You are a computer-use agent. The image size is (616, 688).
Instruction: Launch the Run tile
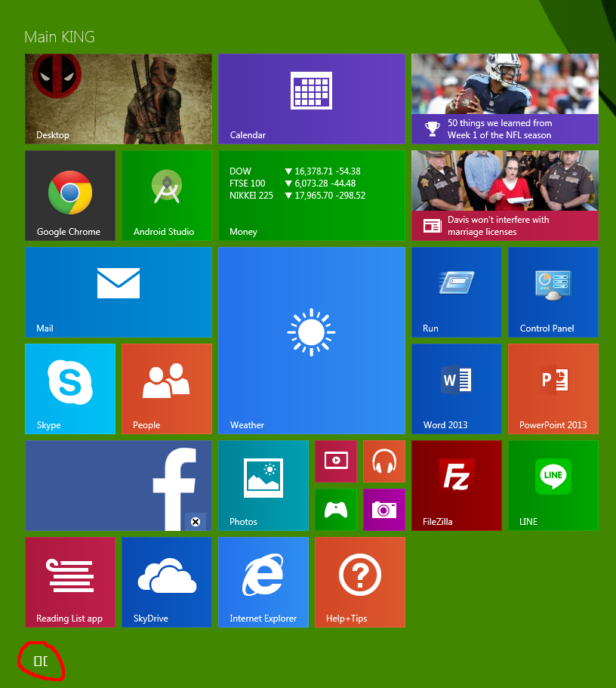pos(456,292)
